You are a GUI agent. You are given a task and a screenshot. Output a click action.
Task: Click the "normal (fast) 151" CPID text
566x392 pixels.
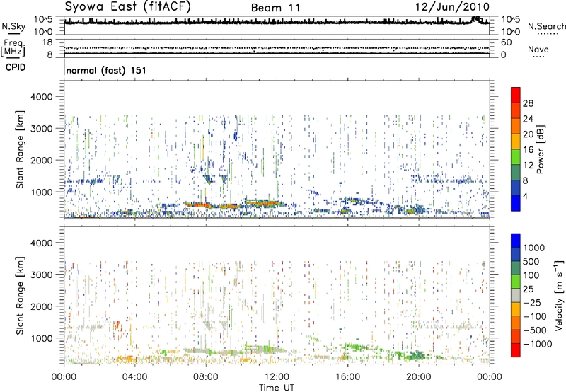pos(106,70)
